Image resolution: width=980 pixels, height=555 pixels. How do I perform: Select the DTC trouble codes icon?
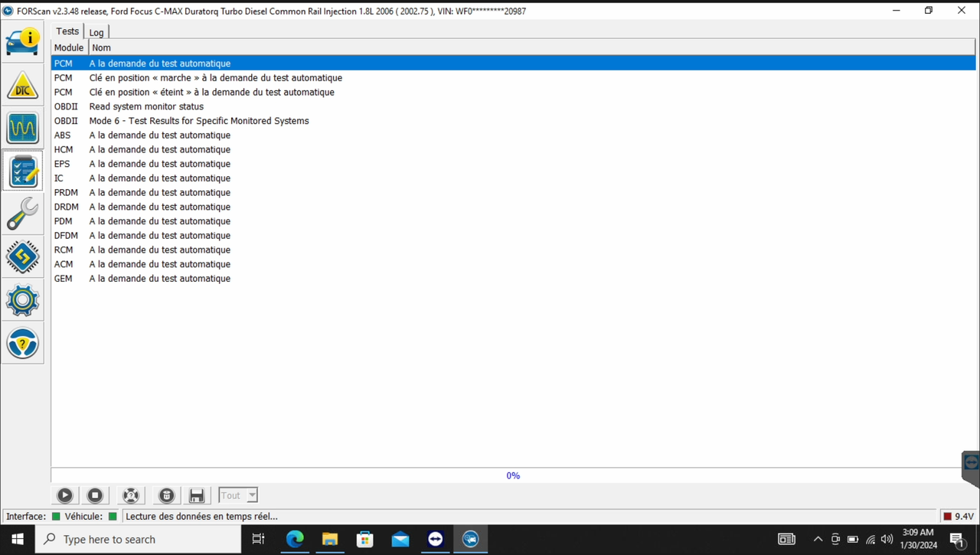pyautogui.click(x=23, y=86)
